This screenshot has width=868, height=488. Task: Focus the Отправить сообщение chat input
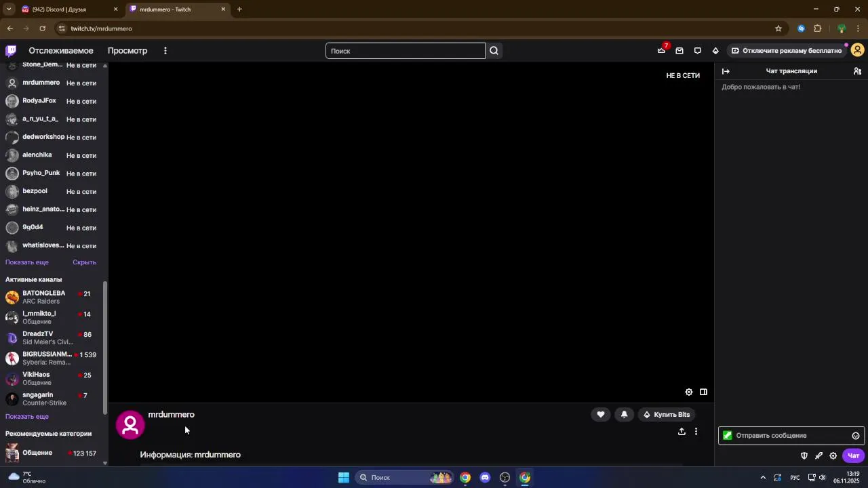pos(791,436)
